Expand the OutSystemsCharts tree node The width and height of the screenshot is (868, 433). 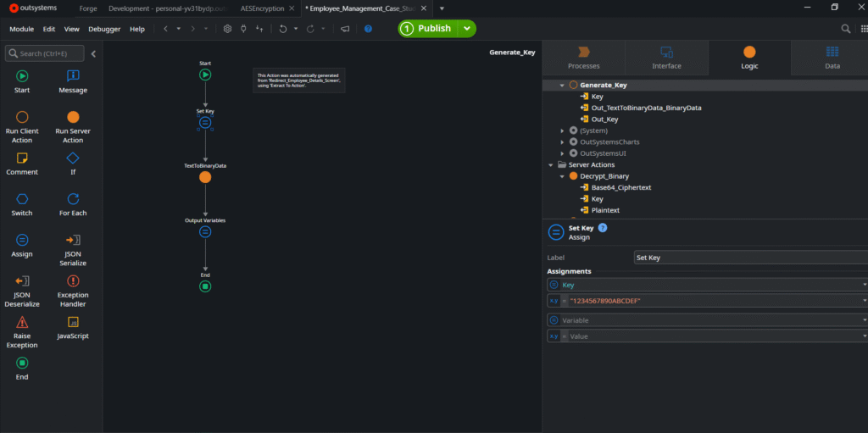[562, 142]
